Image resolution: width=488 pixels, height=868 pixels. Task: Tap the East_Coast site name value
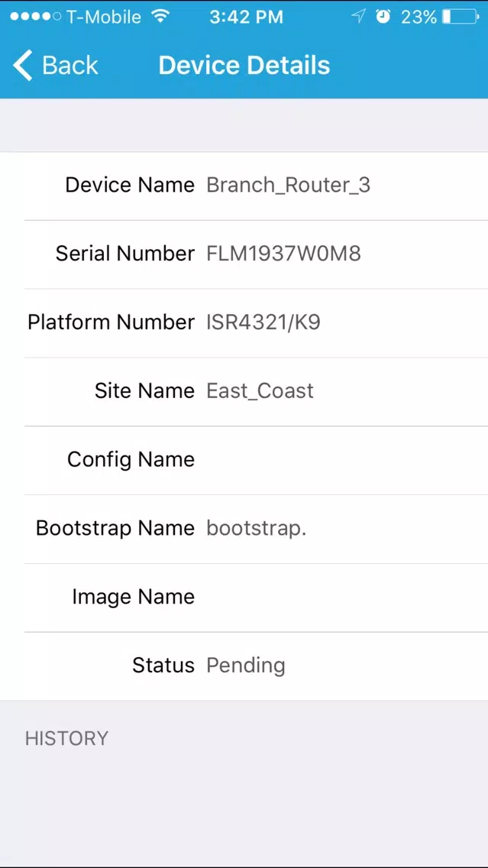(260, 391)
